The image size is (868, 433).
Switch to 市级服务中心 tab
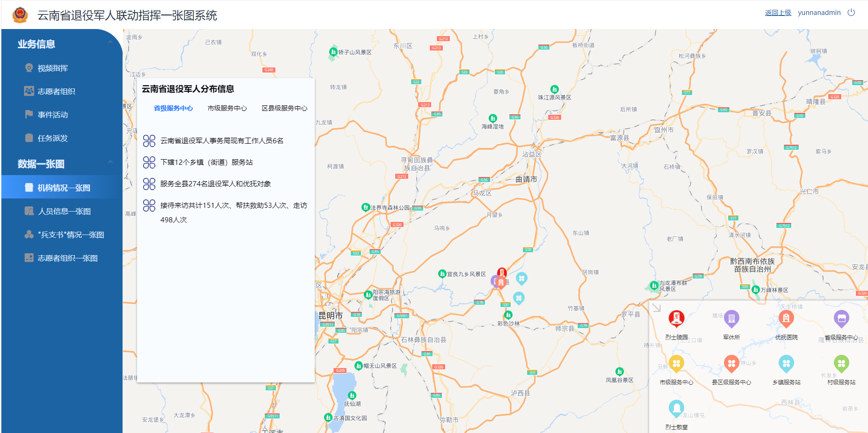coord(227,108)
